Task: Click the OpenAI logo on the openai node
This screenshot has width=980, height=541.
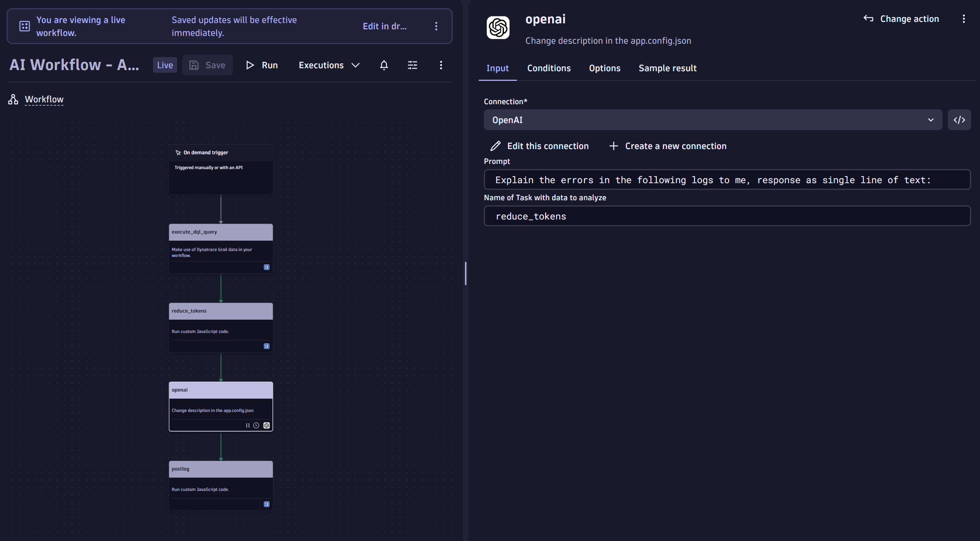Action: click(x=266, y=425)
